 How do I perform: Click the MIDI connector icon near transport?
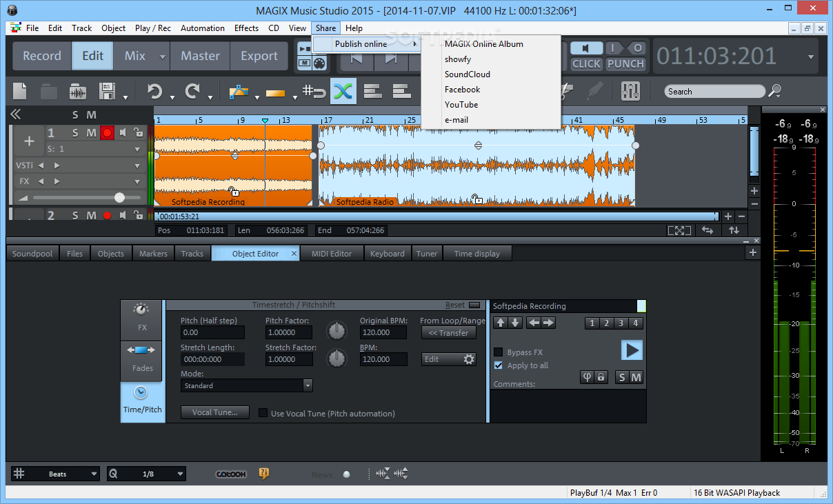319,63
